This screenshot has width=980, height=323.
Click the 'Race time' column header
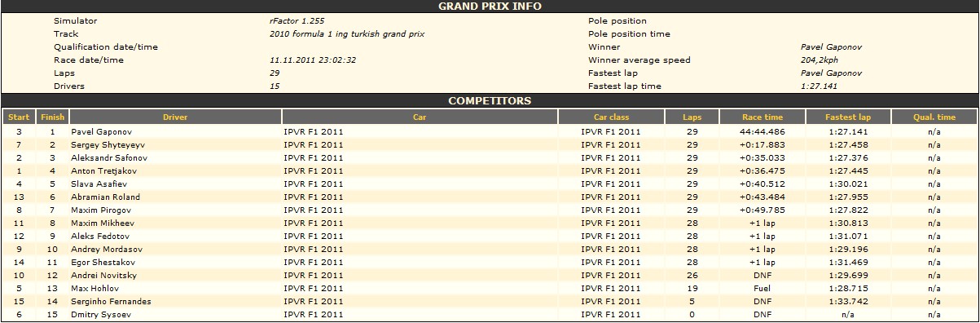point(762,117)
